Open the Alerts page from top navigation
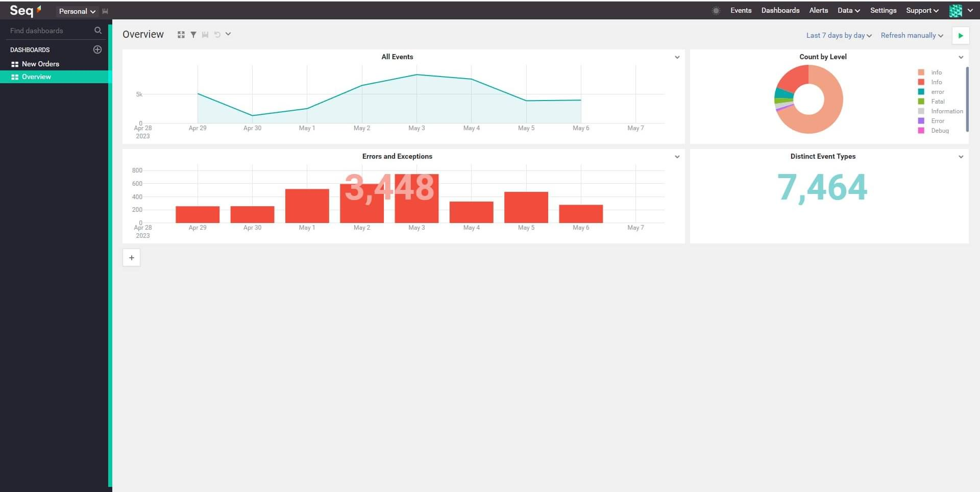 818,11
